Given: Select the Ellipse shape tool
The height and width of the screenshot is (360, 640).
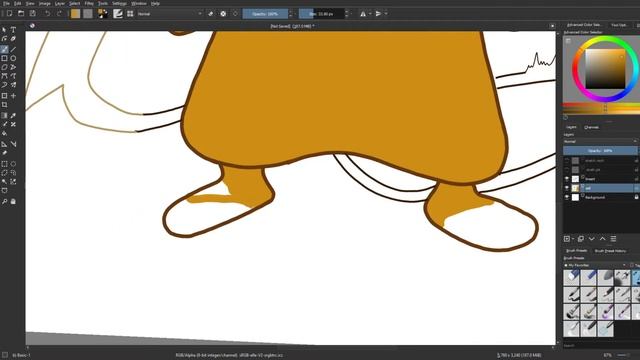Looking at the screenshot, I should tap(13, 58).
